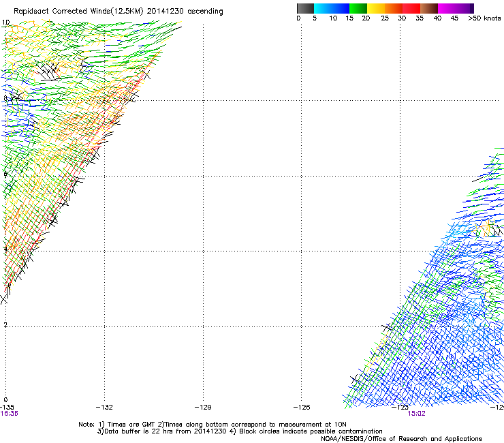Screen dimensions: 504x443
Task: Click the green 15-20 knots legend swatch
Action: click(358, 8)
